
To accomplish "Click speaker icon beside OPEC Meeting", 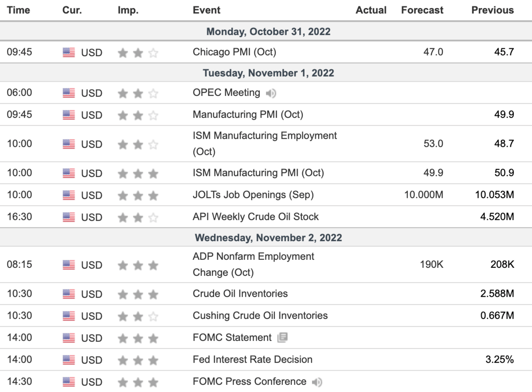I will (x=270, y=93).
